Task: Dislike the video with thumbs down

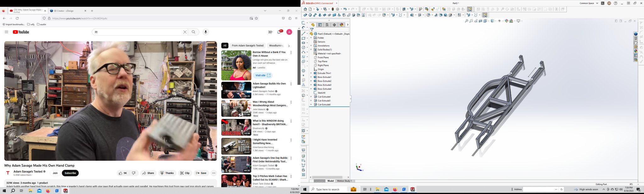Action: point(134,173)
